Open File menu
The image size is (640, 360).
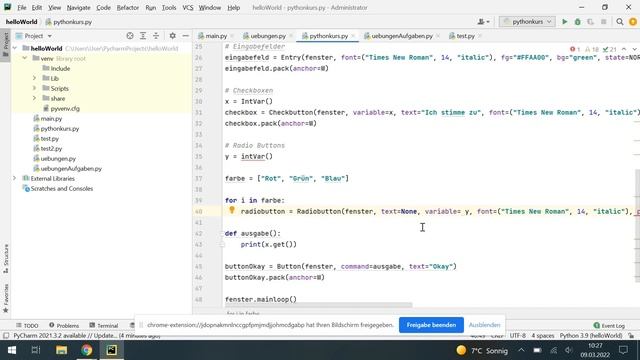tap(22, 7)
